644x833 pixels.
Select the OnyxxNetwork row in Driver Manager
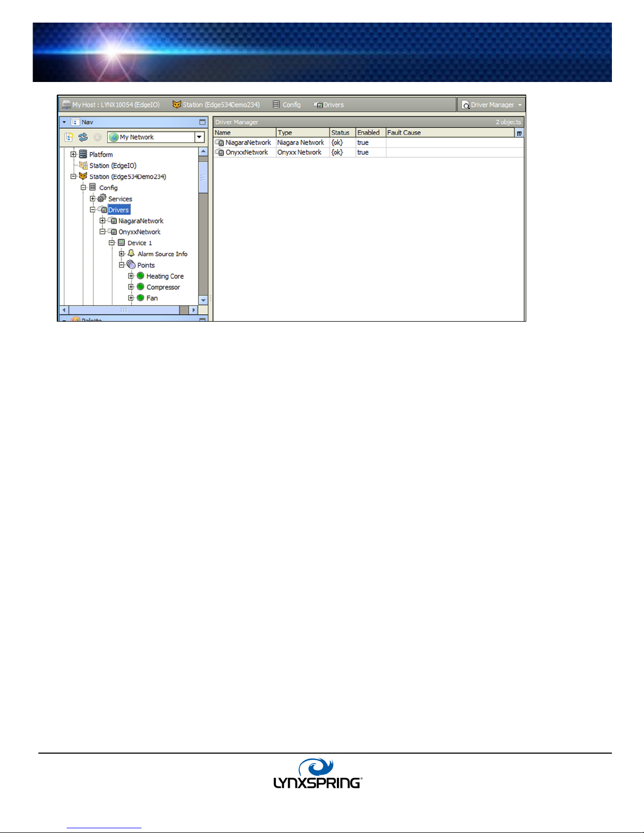click(x=247, y=152)
